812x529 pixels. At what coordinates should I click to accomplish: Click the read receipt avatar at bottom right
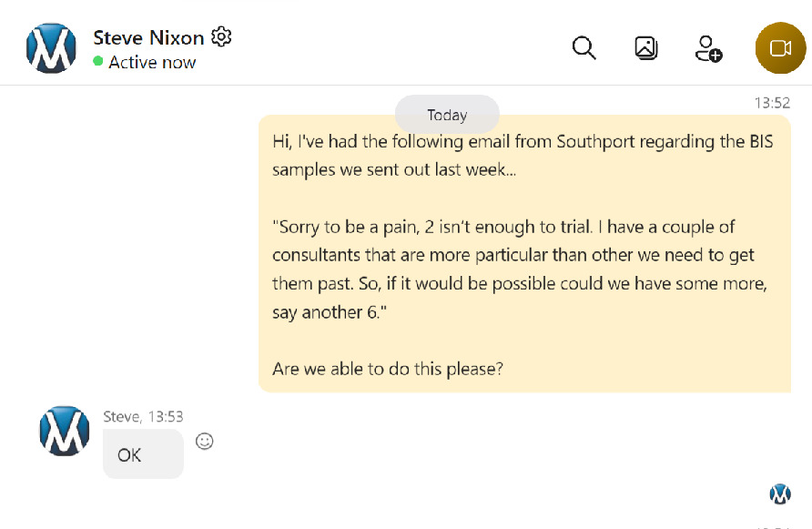(x=780, y=493)
